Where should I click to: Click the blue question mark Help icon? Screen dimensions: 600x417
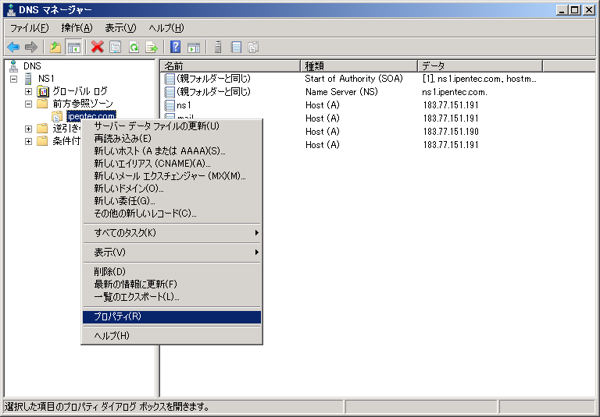[175, 47]
